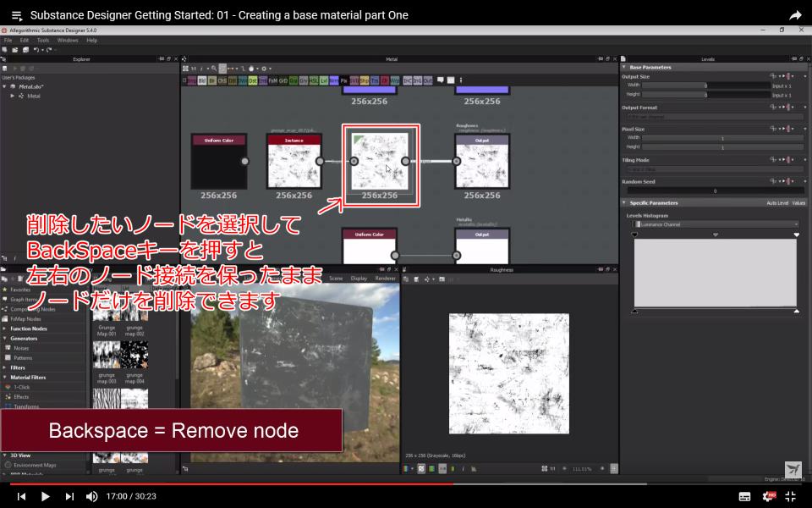Open the YouTube share arrow
Screen dimensions: 812x508
coord(795,15)
